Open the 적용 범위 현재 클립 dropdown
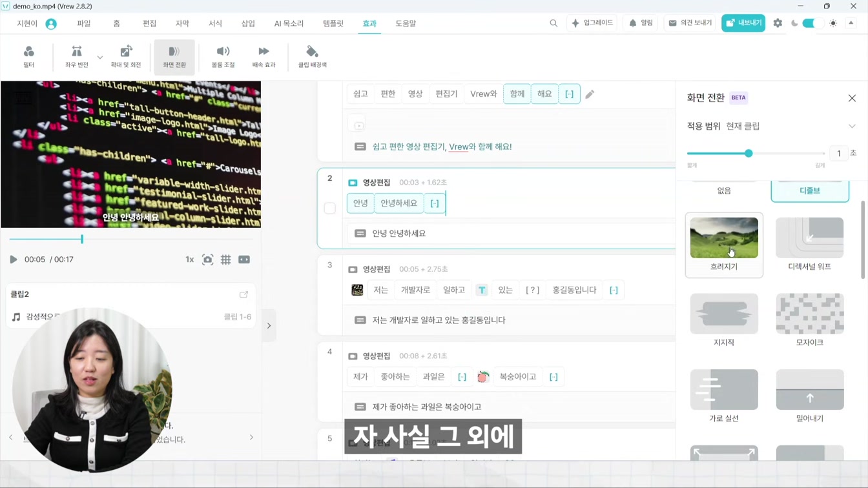The width and height of the screenshot is (868, 488). coord(772,126)
